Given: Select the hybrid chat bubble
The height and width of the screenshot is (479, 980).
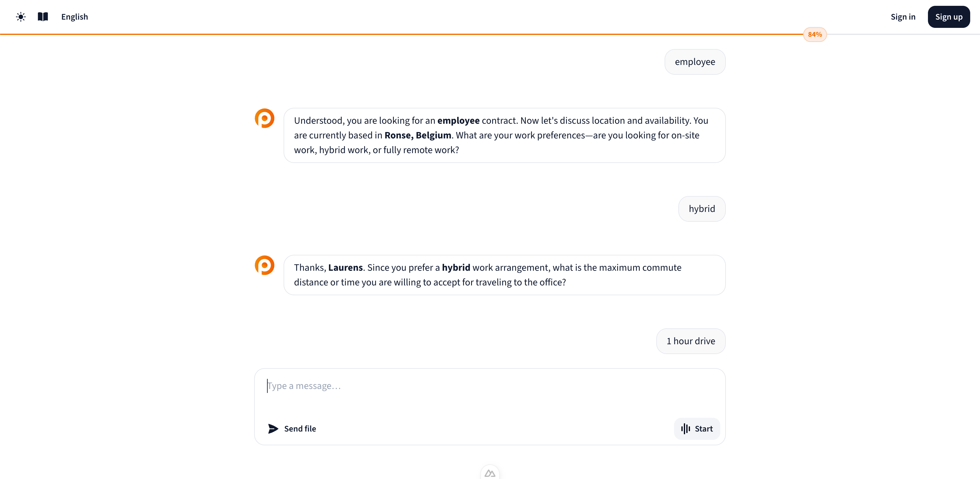Looking at the screenshot, I should click(702, 209).
